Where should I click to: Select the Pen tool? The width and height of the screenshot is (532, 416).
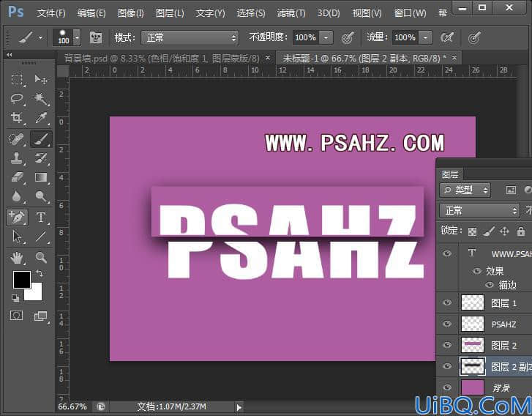[17, 217]
